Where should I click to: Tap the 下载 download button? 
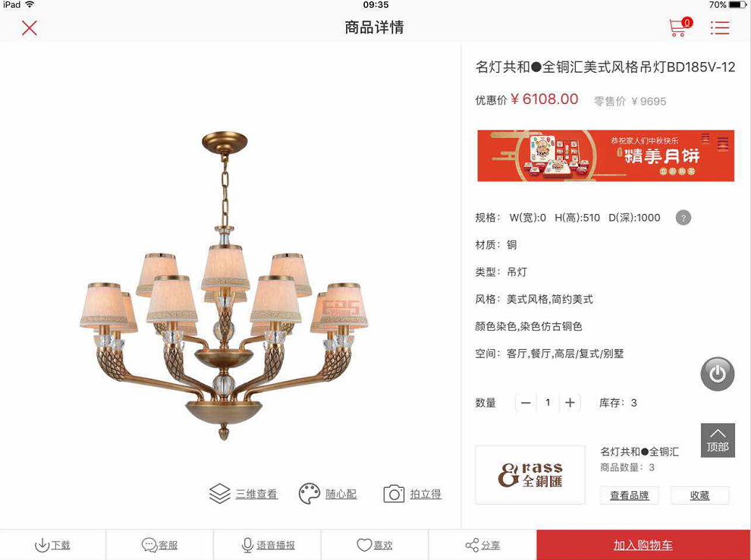pos(52,545)
